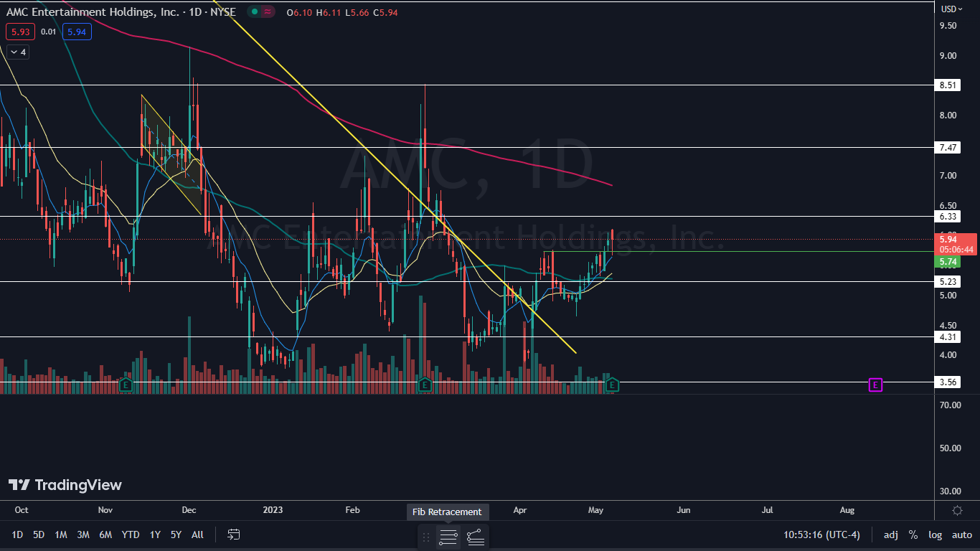Image resolution: width=980 pixels, height=551 pixels.
Task: Click the 5.23 horizontal line price label
Action: click(x=948, y=282)
